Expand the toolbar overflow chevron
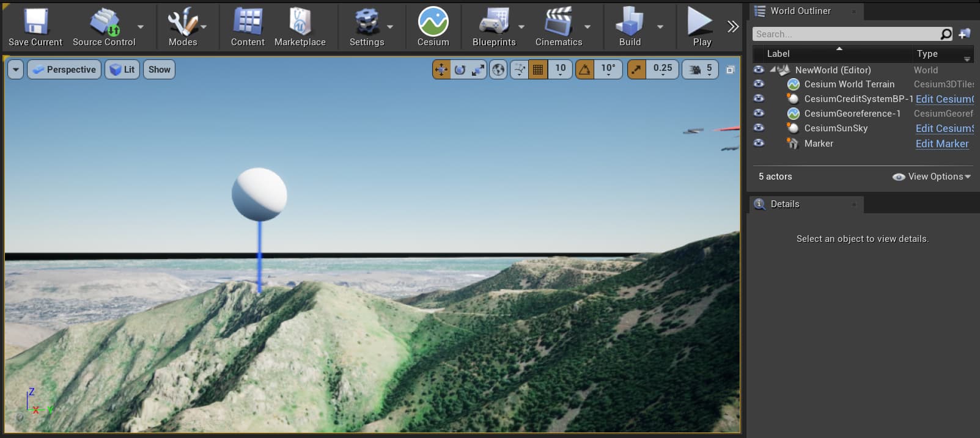980x438 pixels. tap(733, 27)
